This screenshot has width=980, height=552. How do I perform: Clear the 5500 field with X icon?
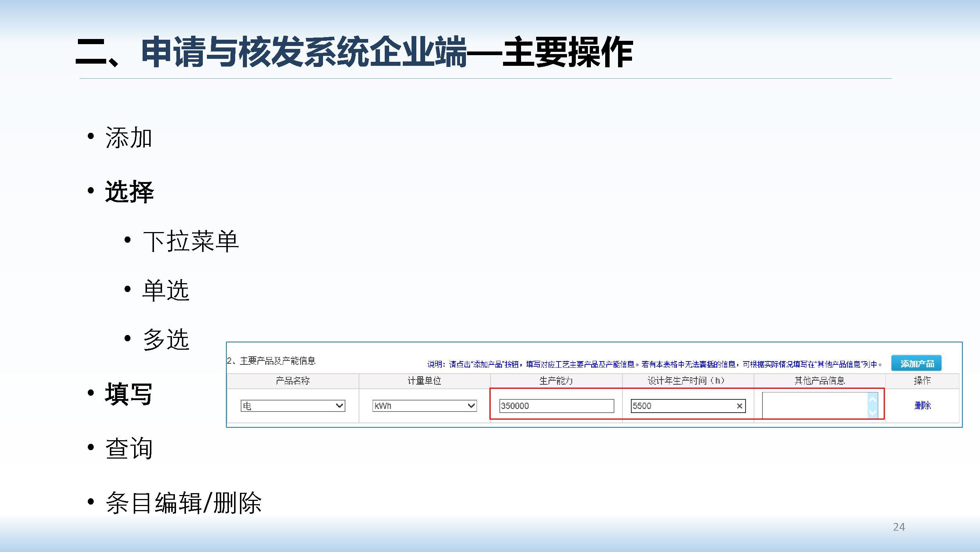[x=739, y=406]
